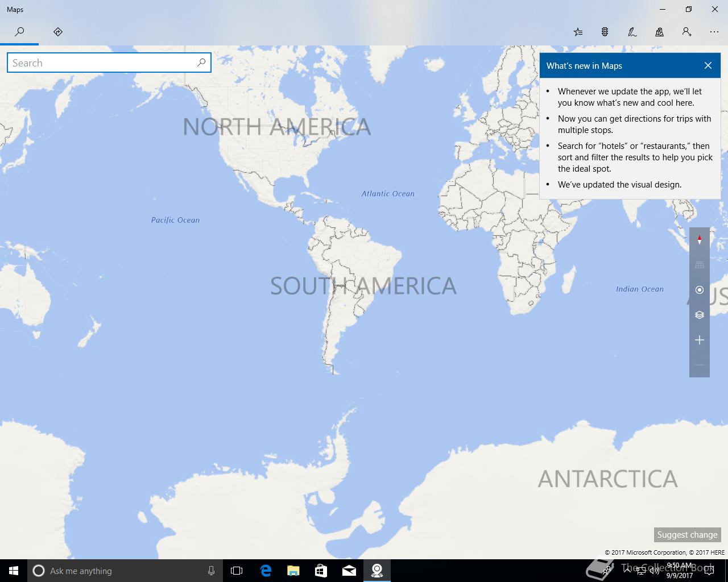Toggle traffic with the traffic light icon
Image resolution: width=728 pixels, height=582 pixels.
pos(605,32)
